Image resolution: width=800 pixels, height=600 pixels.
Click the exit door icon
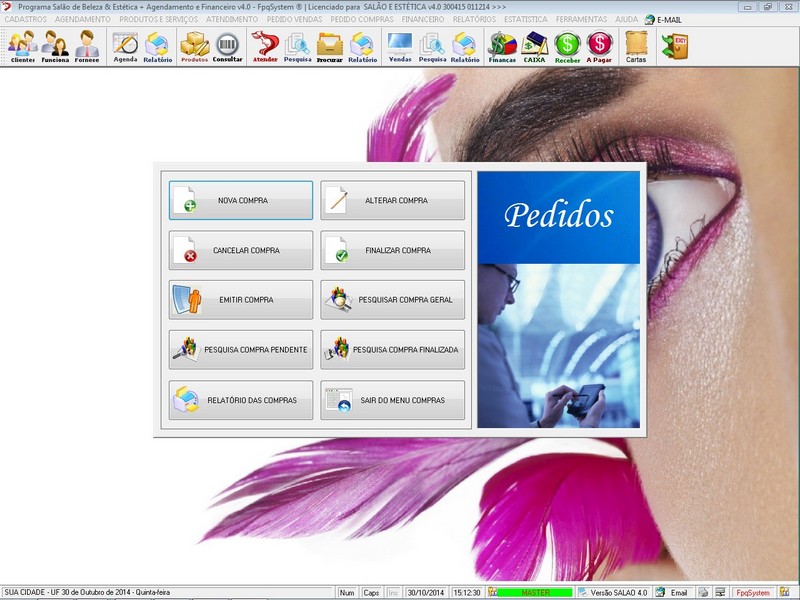point(675,46)
